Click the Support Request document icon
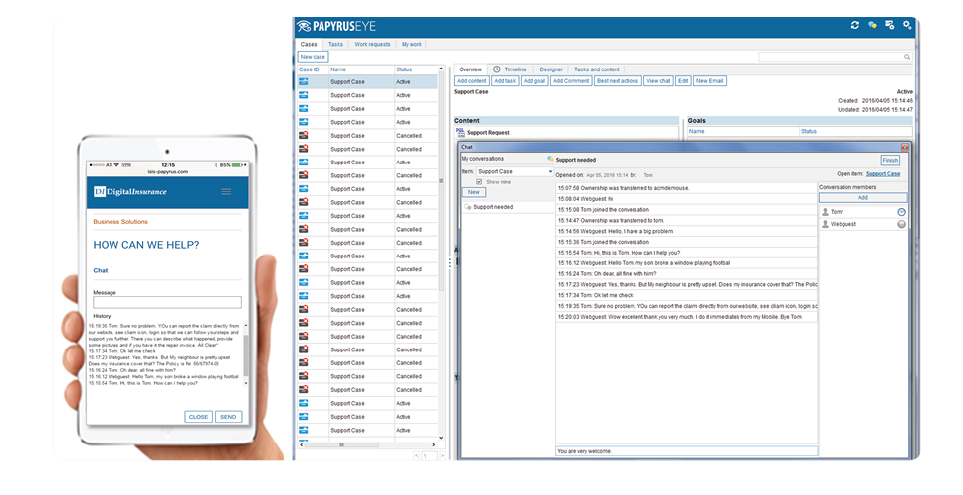Screen dimensions: 963x495 point(460,132)
